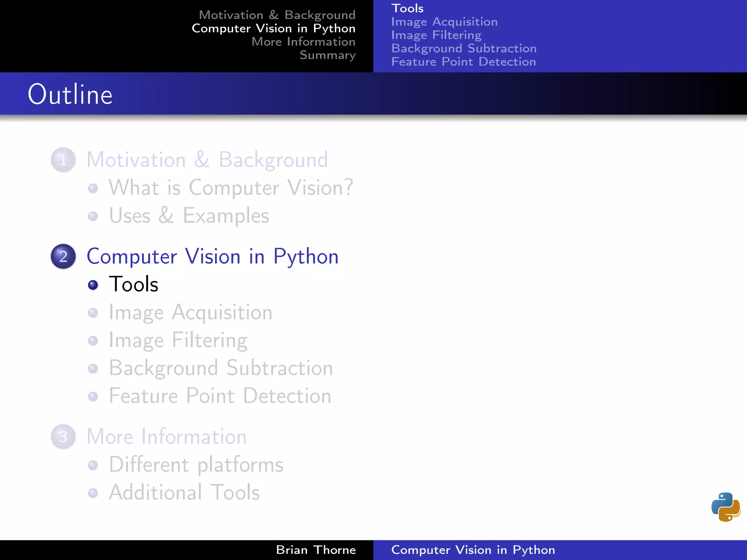Click the bullet dot beside Background Subtraction
Viewport: 747px width, 560px height.
coord(93,368)
